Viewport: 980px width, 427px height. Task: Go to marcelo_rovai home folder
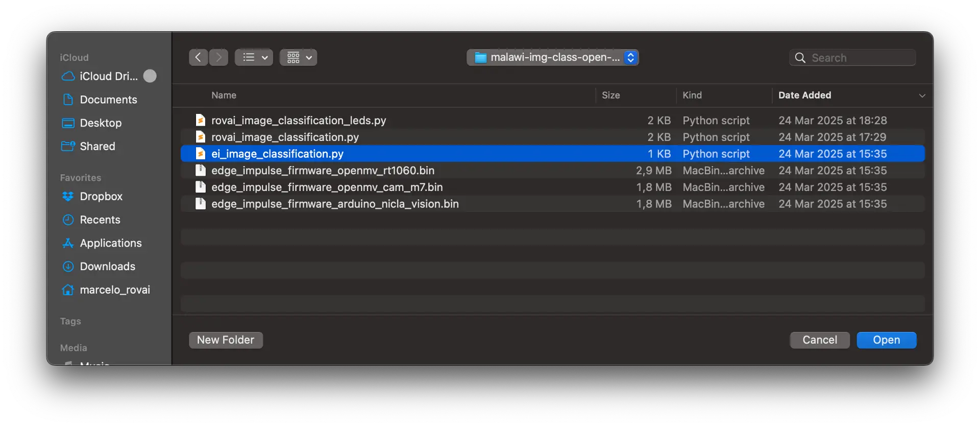pyautogui.click(x=115, y=290)
